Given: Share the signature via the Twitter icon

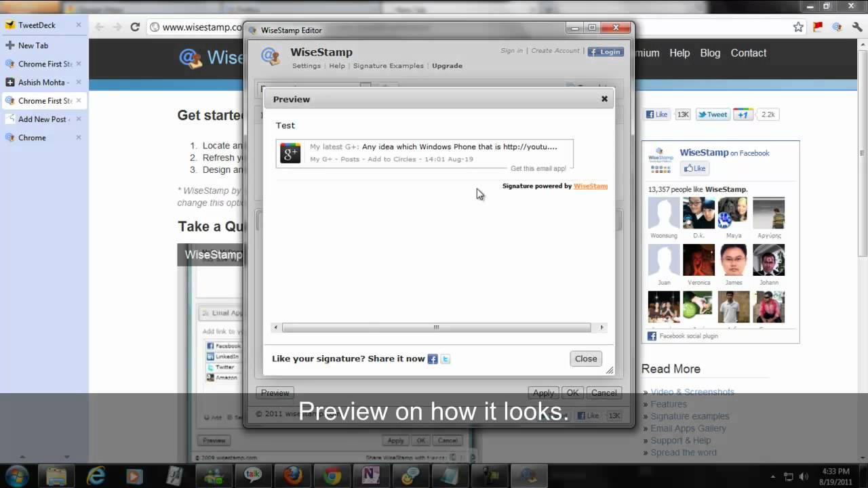Looking at the screenshot, I should click(445, 359).
